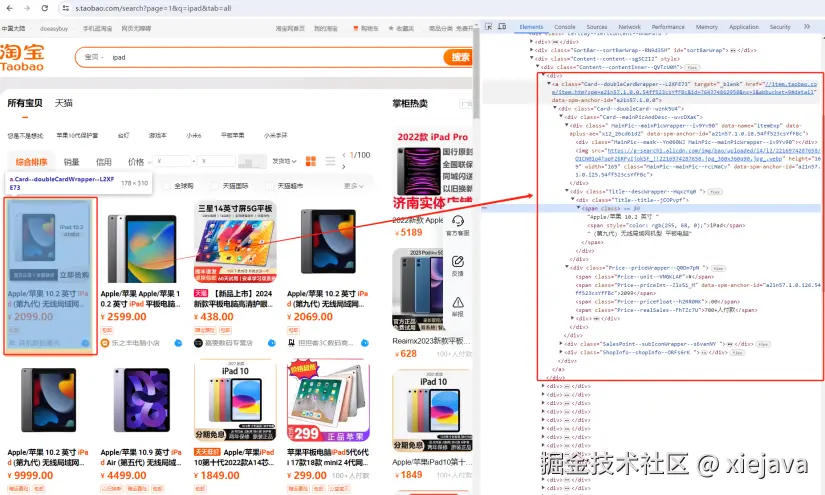
Task: Click the maximum price input field
Action: [217, 161]
